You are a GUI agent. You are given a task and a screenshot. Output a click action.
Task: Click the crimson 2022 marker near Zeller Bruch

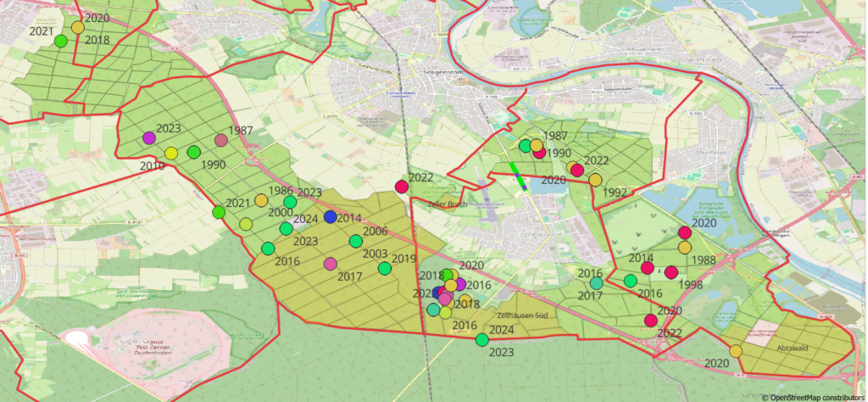pyautogui.click(x=402, y=187)
